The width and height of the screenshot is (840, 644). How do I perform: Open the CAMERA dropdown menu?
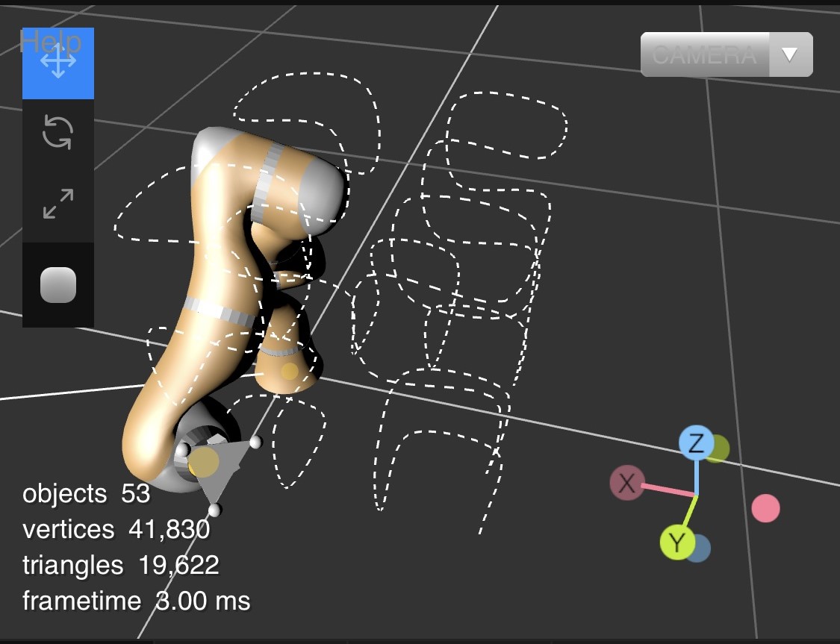pos(704,54)
